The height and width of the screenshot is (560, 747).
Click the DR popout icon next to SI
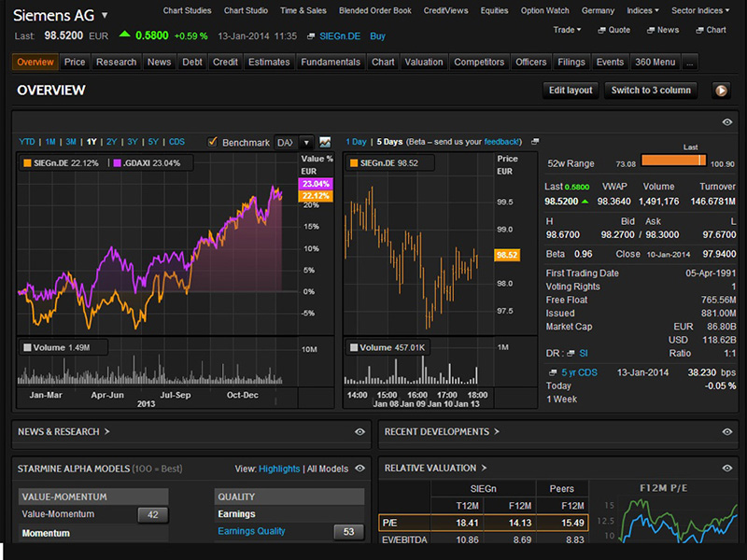tap(571, 353)
